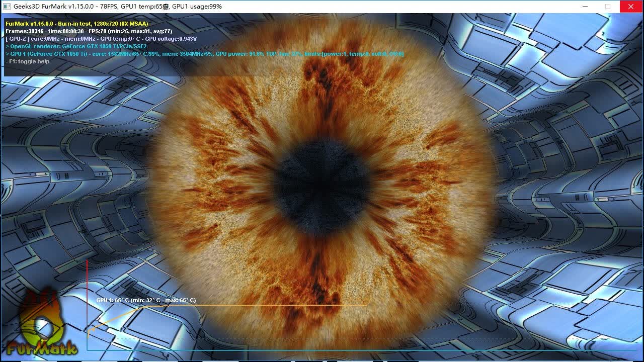Click the FurMark flame logo
Viewport: 644px width, 362px height.
[x=42, y=322]
